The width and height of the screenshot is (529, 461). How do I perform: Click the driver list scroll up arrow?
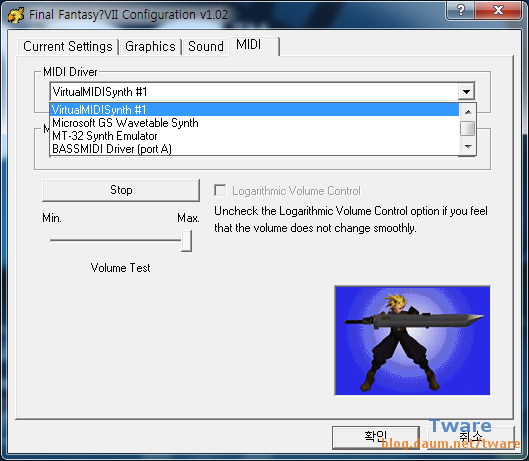click(468, 111)
